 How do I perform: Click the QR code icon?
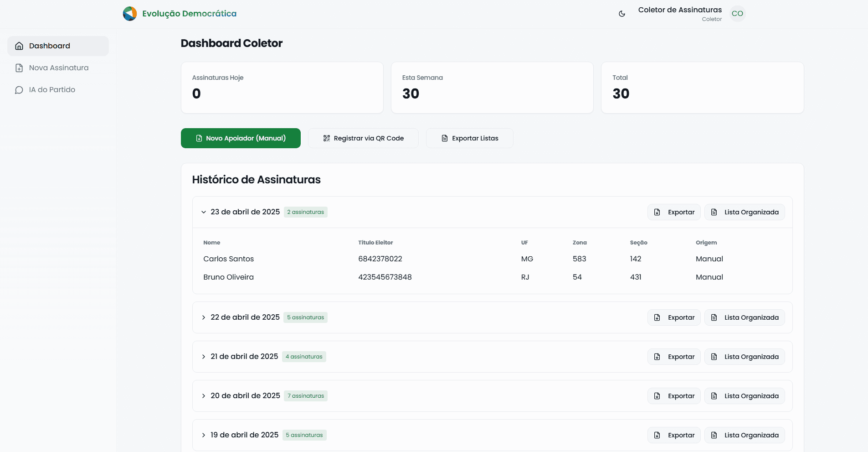tap(327, 138)
